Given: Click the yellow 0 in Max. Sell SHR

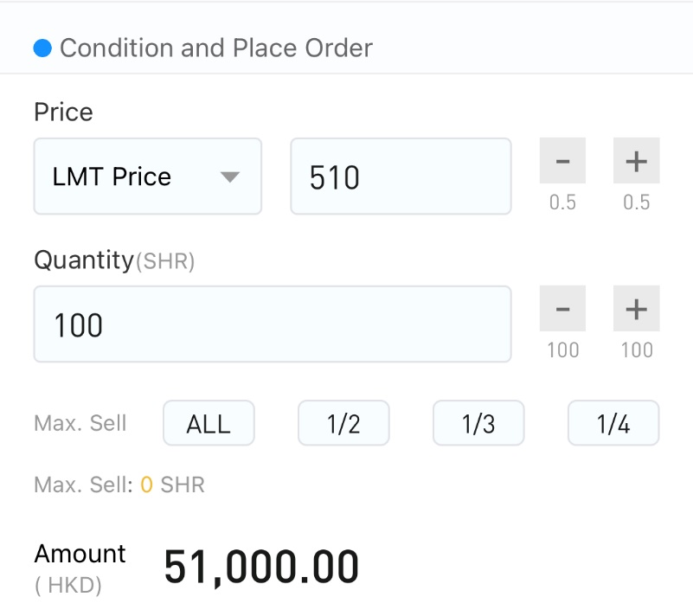Looking at the screenshot, I should coord(147,484).
